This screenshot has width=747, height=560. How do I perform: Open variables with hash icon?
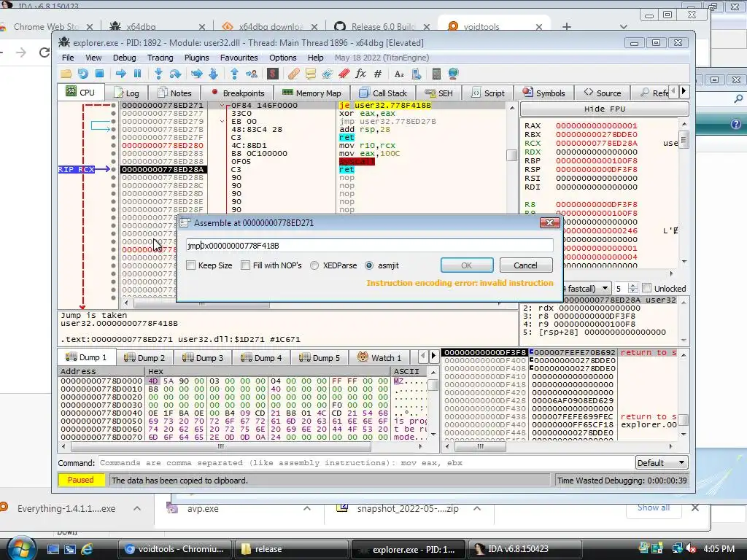pyautogui.click(x=378, y=74)
